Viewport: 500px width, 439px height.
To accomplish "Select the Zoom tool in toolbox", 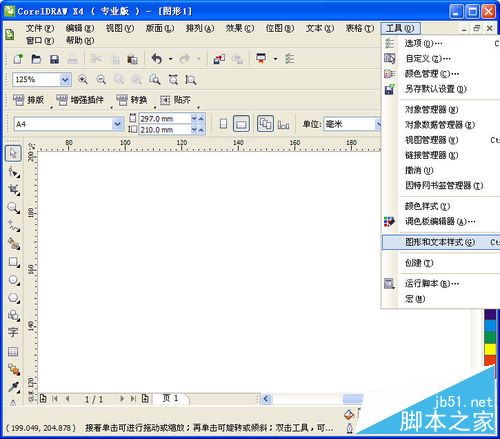I will tap(14, 208).
